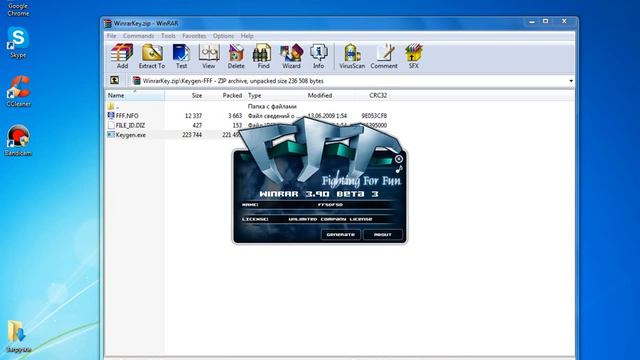Viewport: 640px width, 360px height.
Task: Click the Delete toolbar icon
Action: (x=236, y=56)
